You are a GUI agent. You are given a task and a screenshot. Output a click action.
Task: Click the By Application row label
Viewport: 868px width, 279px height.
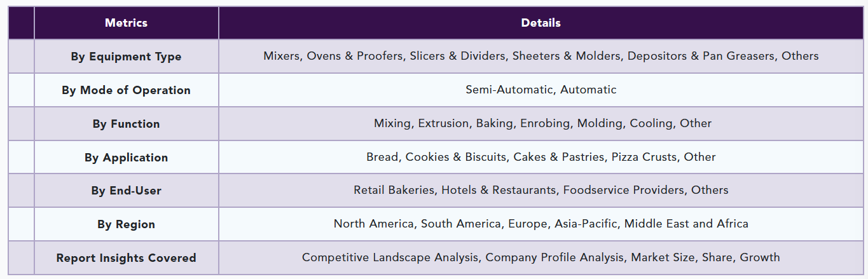pyautogui.click(x=126, y=158)
